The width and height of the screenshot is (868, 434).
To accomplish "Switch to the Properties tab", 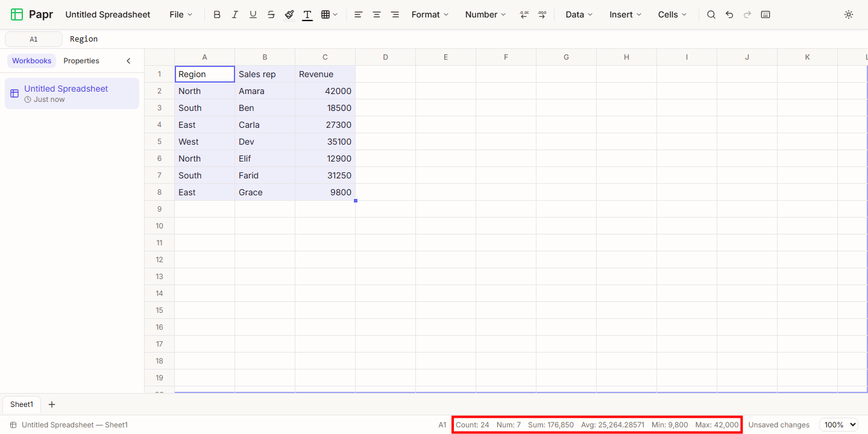I will [81, 61].
